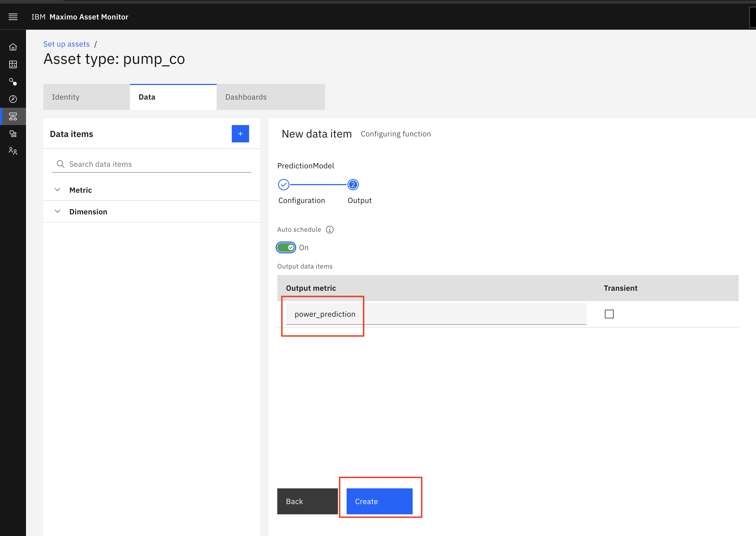Follow the Set up assets breadcrumb link

[66, 44]
